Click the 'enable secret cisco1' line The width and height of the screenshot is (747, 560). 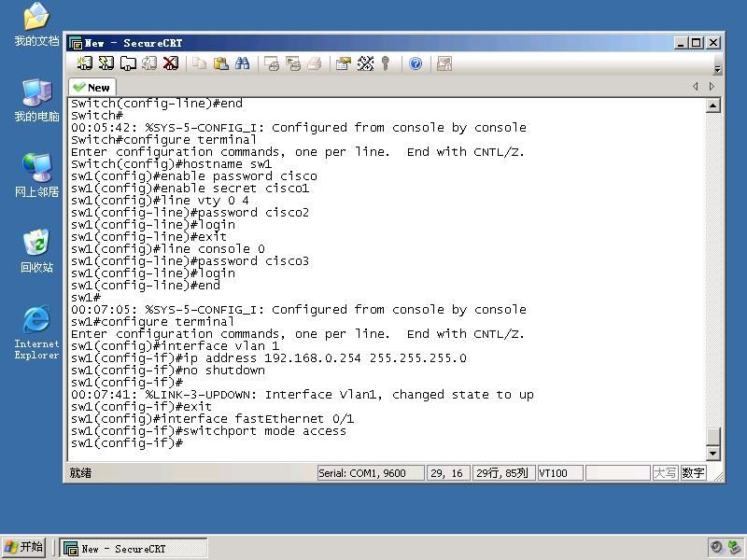coord(190,189)
